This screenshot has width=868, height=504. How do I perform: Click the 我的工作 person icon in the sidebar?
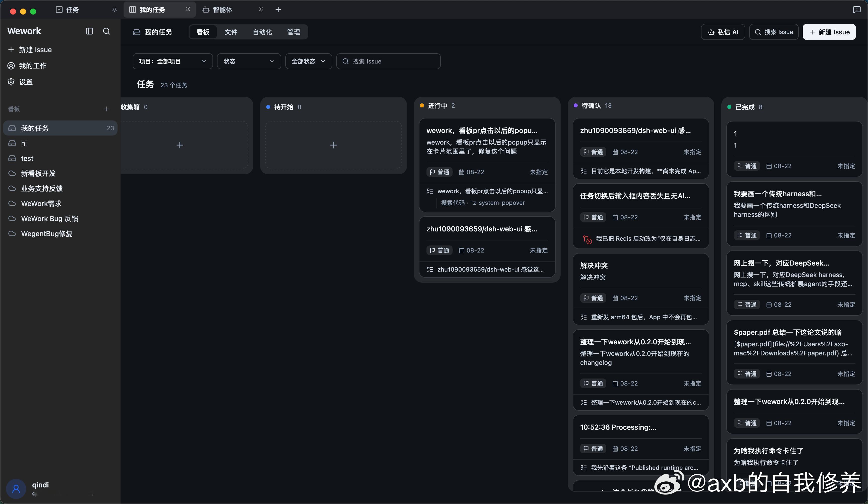click(11, 66)
